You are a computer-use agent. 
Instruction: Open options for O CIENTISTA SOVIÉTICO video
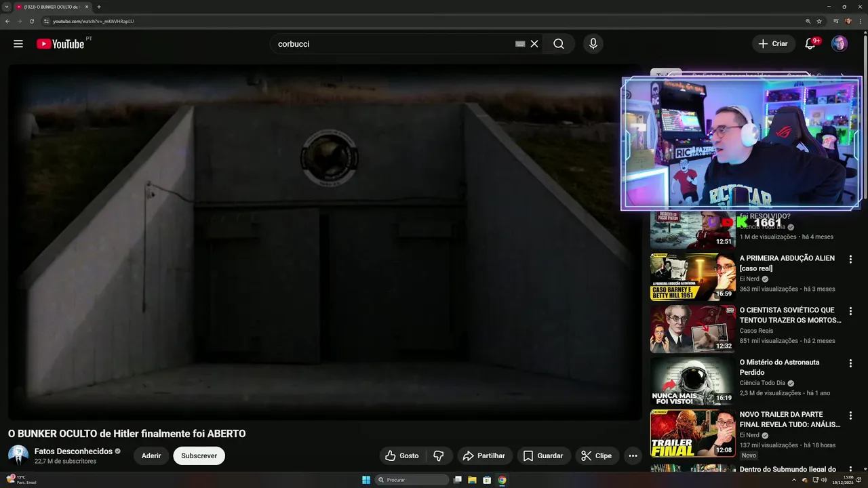click(850, 311)
